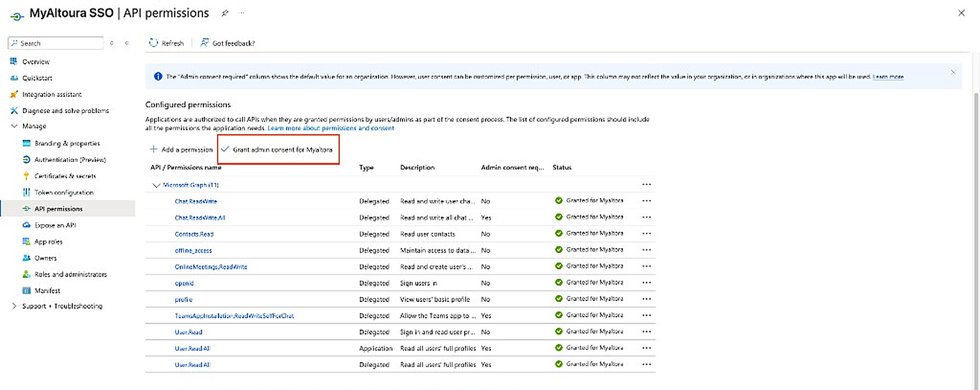The image size is (980, 390).
Task: Click the Type column header
Action: click(x=366, y=167)
